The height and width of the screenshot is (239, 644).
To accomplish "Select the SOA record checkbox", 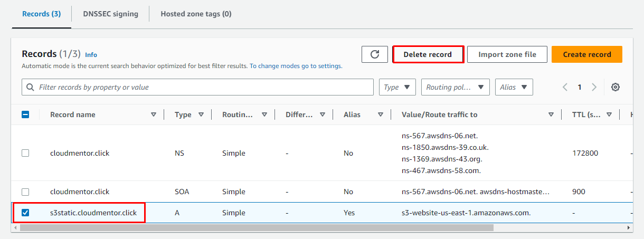I will point(25,192).
